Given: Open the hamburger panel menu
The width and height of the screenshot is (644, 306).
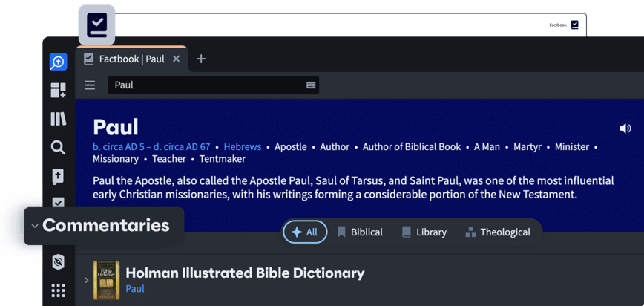Looking at the screenshot, I should [90, 85].
